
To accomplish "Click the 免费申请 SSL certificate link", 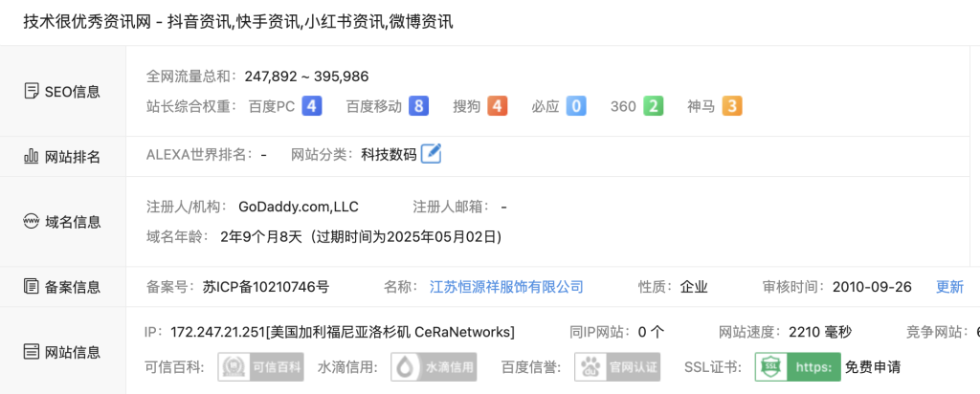I will click(x=873, y=366).
